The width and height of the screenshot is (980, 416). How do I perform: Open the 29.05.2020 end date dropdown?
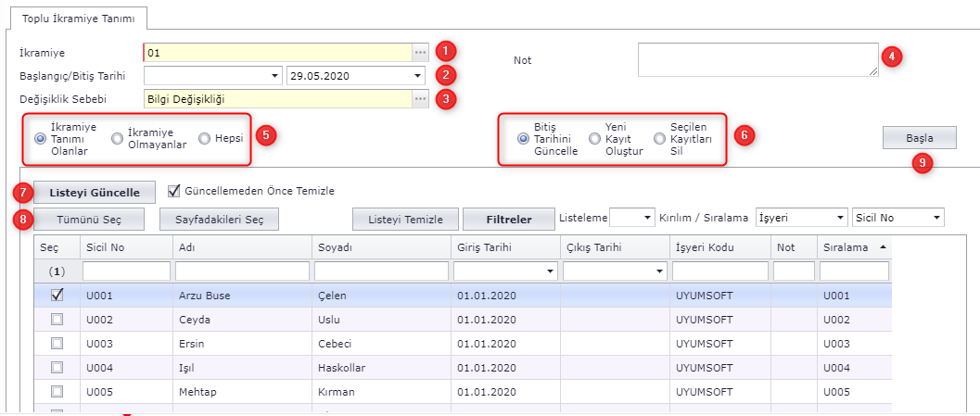[x=418, y=76]
